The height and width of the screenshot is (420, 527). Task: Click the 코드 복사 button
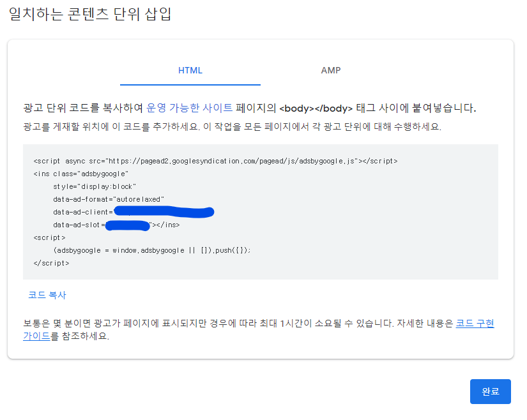[x=47, y=295]
